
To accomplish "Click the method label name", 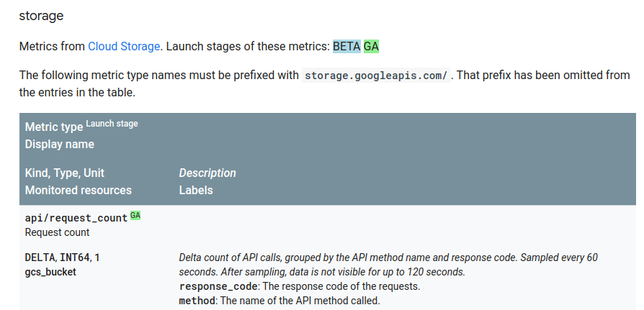I will (196, 301).
